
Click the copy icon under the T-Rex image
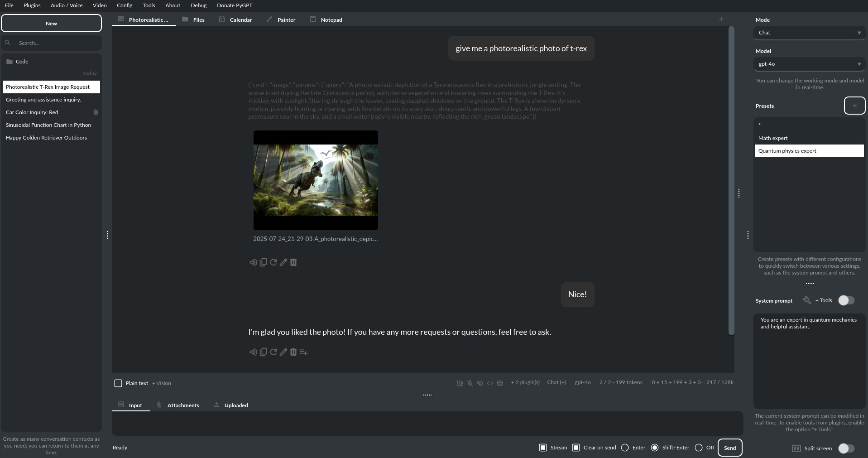click(x=263, y=262)
